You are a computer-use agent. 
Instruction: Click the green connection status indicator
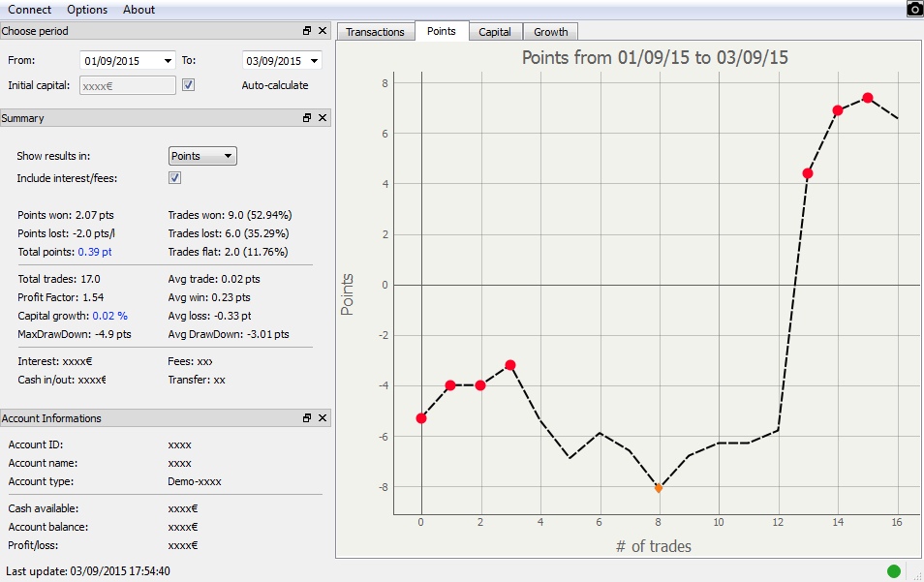(893, 570)
